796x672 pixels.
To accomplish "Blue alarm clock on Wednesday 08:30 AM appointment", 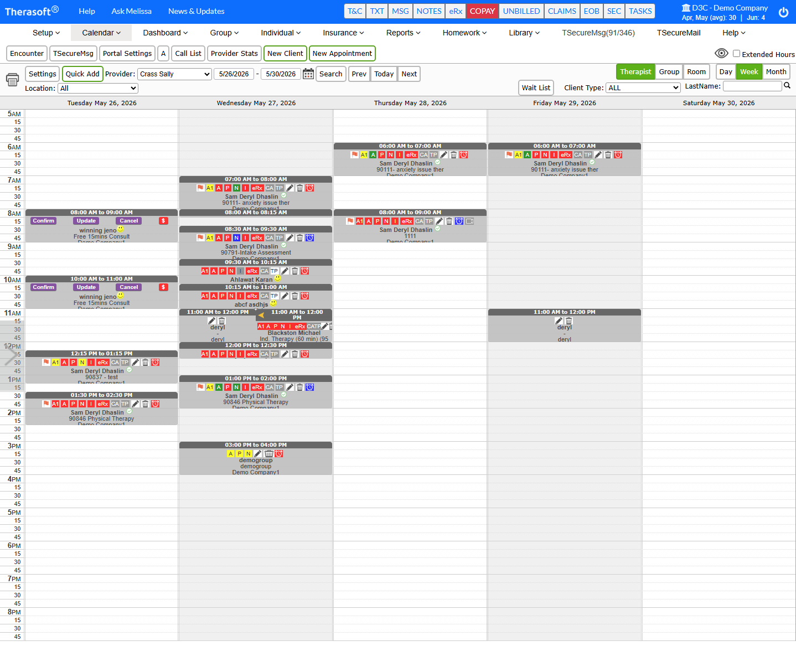I will (309, 238).
